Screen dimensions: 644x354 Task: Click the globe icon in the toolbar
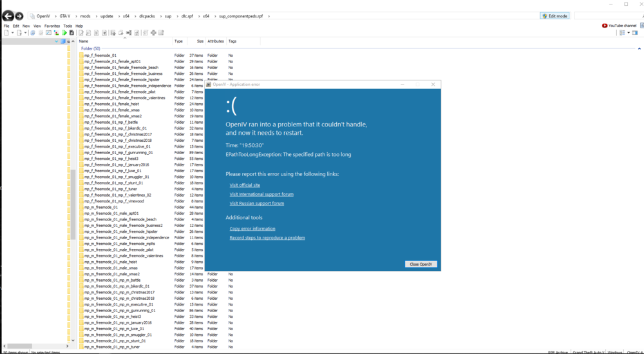pyautogui.click(x=32, y=33)
